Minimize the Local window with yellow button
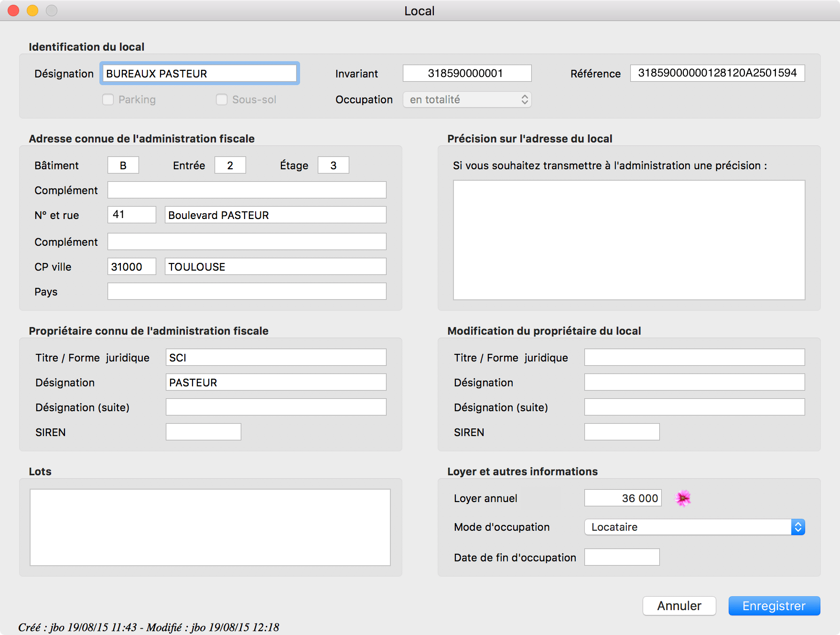Image resolution: width=840 pixels, height=635 pixels. 32,11
